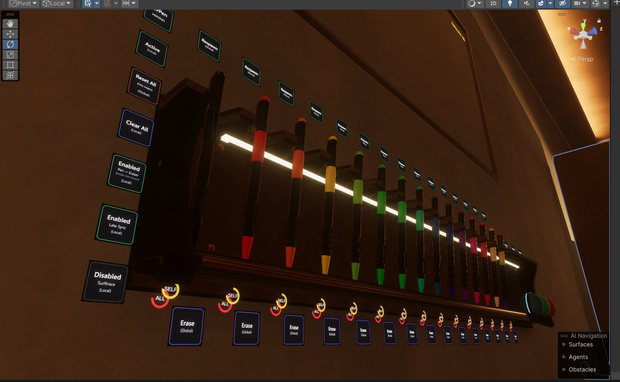The width and height of the screenshot is (620, 382).
Task: Toggle 2D view mode
Action: pyautogui.click(x=493, y=4)
